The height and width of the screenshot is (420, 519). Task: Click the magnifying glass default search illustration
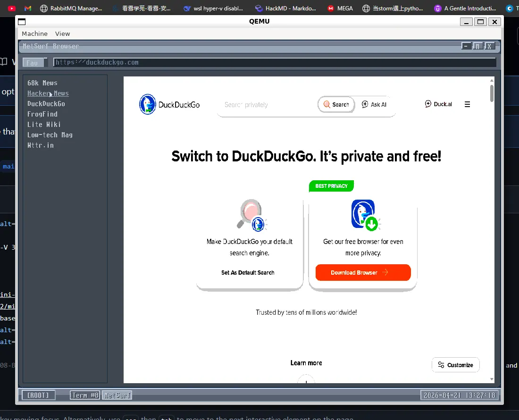click(252, 215)
